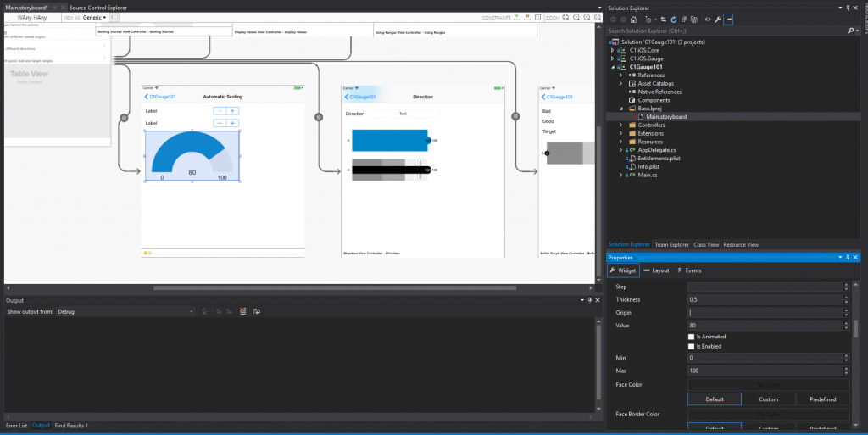Viewport: 868px width, 435px height.
Task: Enable the Is Animated checkbox
Action: tap(691, 337)
